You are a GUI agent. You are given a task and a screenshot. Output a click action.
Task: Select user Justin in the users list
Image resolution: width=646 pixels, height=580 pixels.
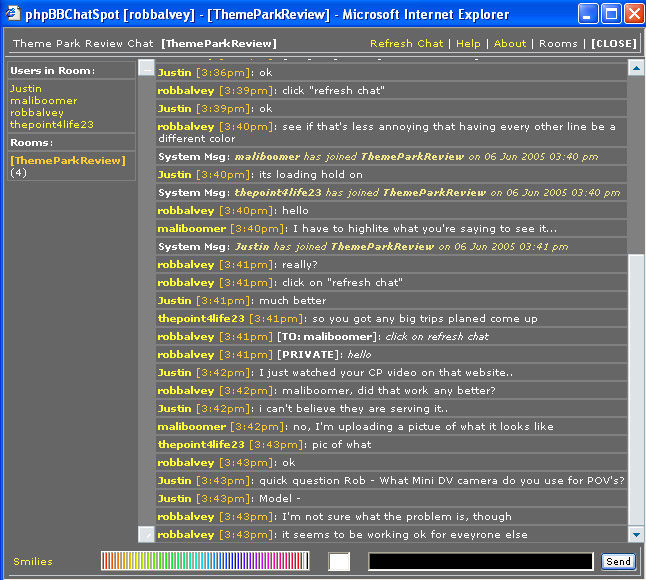pyautogui.click(x=26, y=89)
